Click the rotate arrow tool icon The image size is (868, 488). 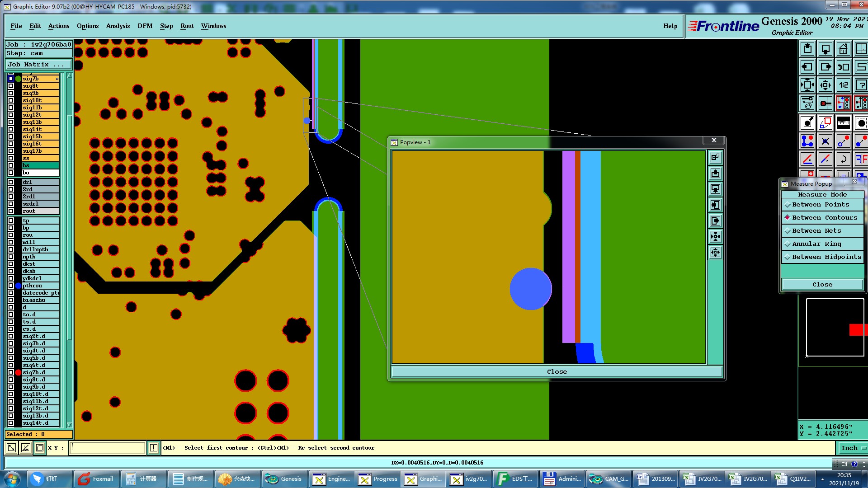point(843,159)
